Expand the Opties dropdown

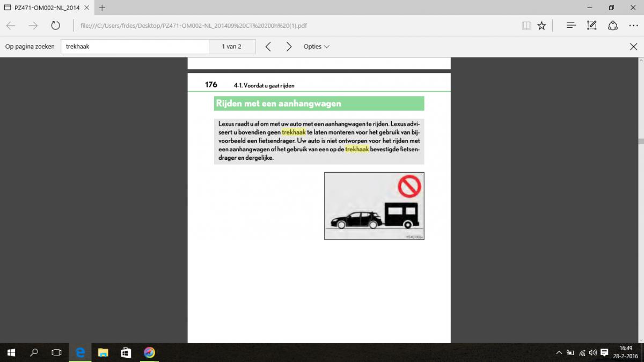(316, 47)
